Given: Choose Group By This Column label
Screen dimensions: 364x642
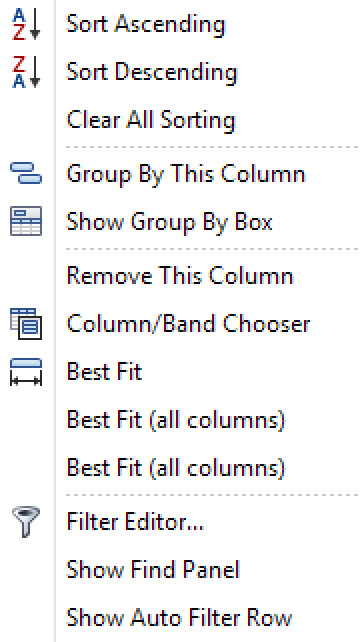Looking at the screenshot, I should [x=186, y=174].
